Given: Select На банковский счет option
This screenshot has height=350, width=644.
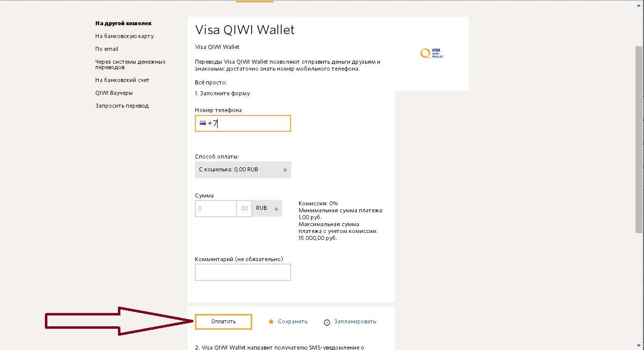Looking at the screenshot, I should [x=122, y=80].
